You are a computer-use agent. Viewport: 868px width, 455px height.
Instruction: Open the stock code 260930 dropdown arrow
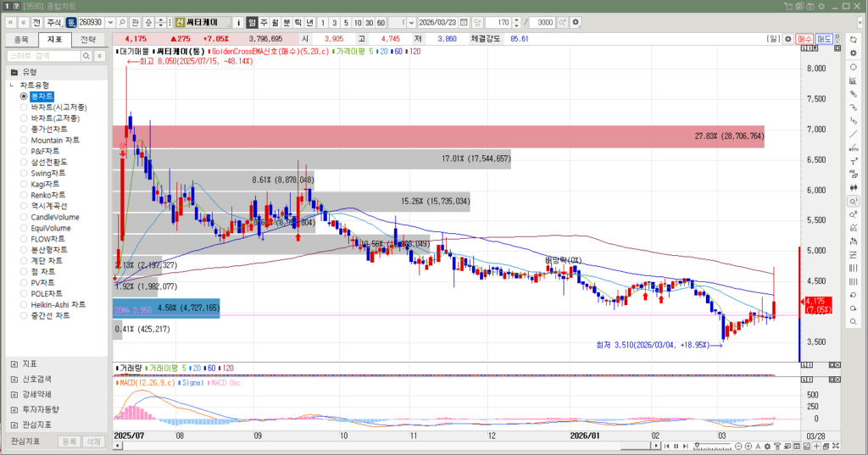click(110, 22)
